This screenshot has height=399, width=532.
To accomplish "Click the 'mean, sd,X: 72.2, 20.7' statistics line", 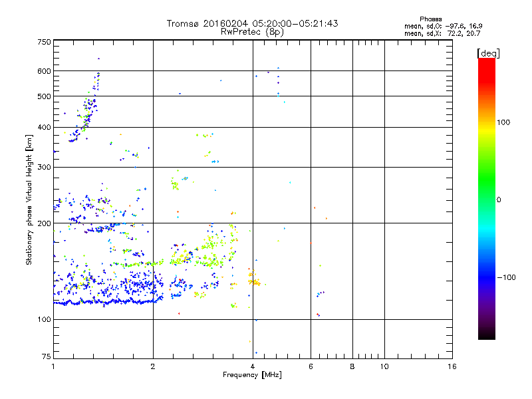I will (x=442, y=33).
